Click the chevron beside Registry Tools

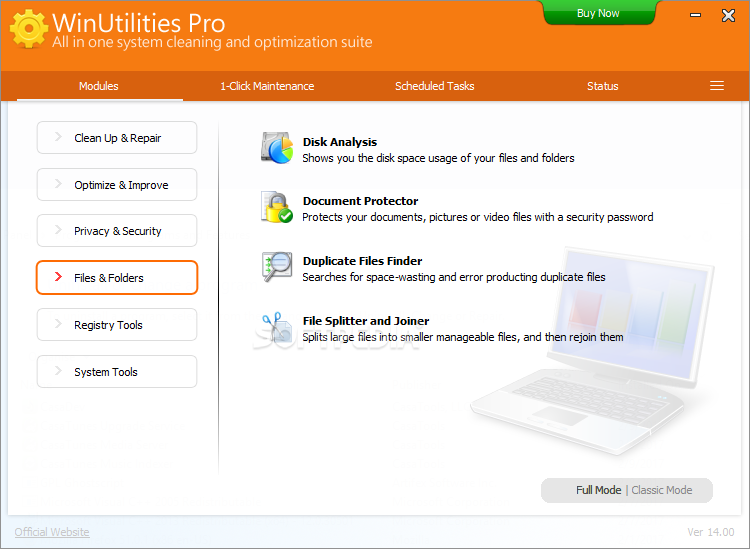58,323
